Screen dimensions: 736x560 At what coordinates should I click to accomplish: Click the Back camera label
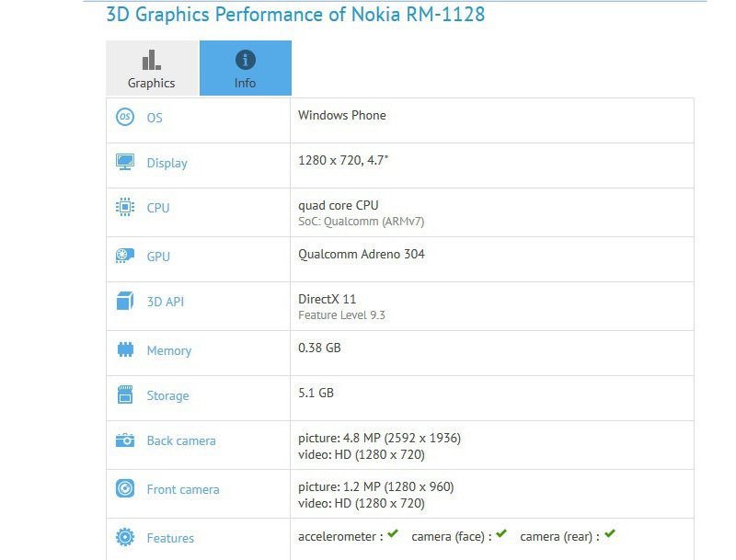coord(181,440)
